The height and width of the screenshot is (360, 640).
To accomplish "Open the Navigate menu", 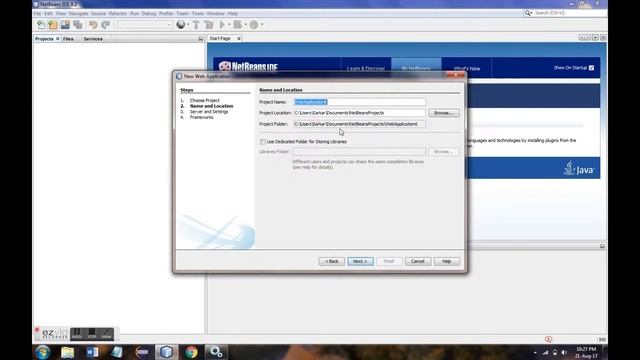I will pyautogui.click(x=78, y=13).
